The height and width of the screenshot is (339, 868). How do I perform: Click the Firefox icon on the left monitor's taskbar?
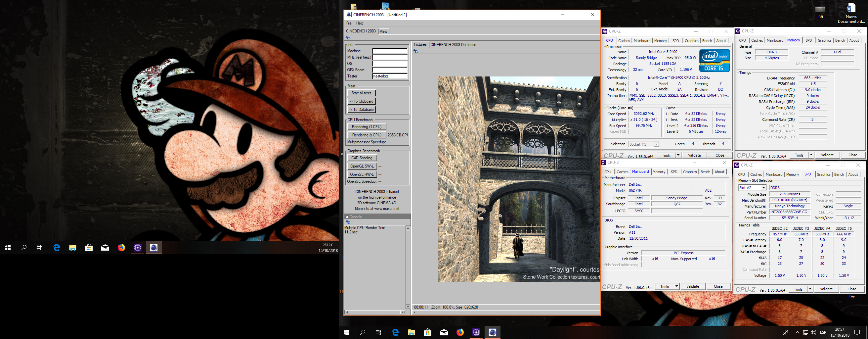coord(121,248)
